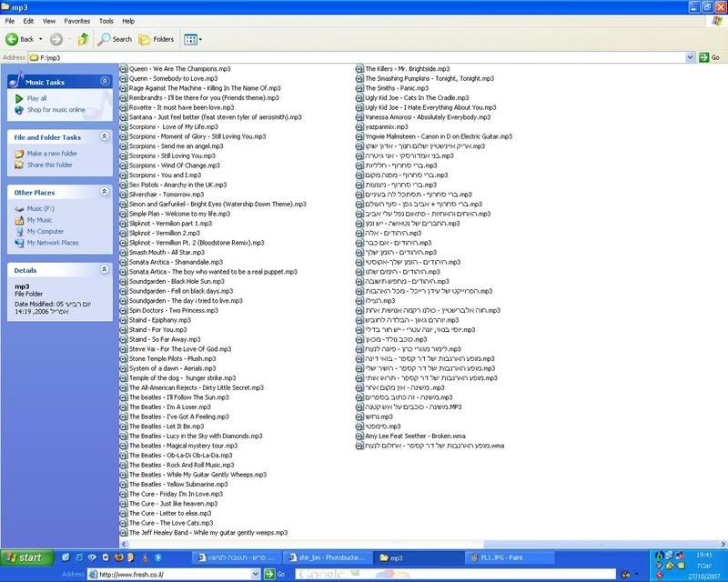Image resolution: width=728 pixels, height=582 pixels.
Task: Switch to shir_bm - Photobucket taskbar button
Action: tap(329, 557)
